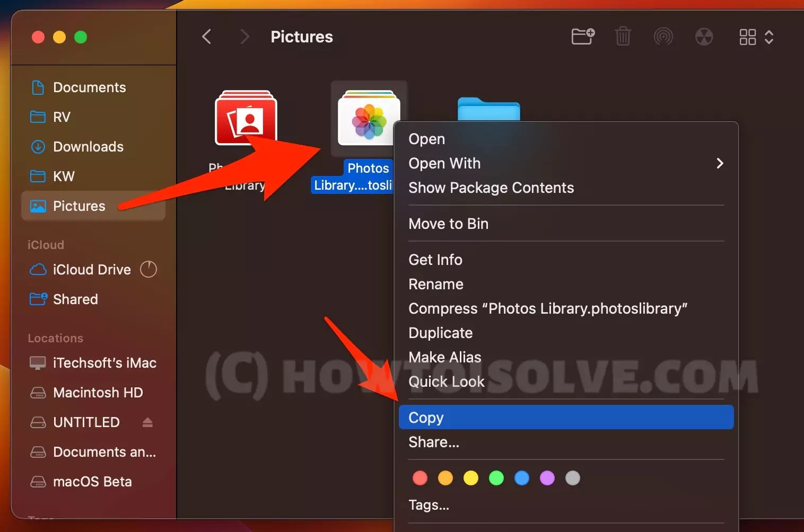Click the Burn disc toolbar icon

tap(704, 37)
